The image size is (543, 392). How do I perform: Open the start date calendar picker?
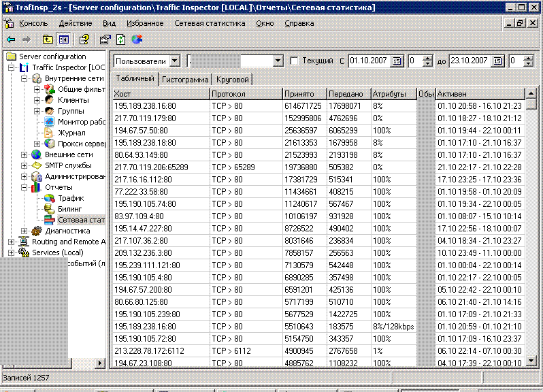397,61
